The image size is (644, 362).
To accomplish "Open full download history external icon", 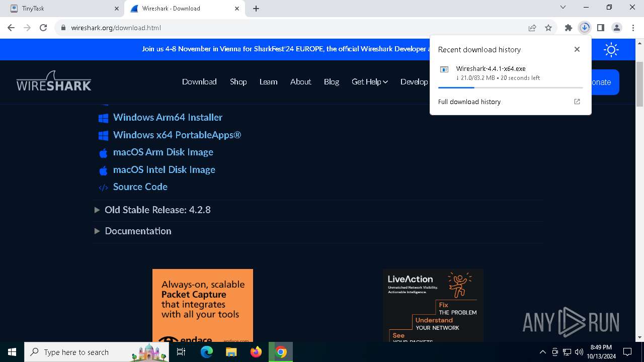I will [577, 102].
